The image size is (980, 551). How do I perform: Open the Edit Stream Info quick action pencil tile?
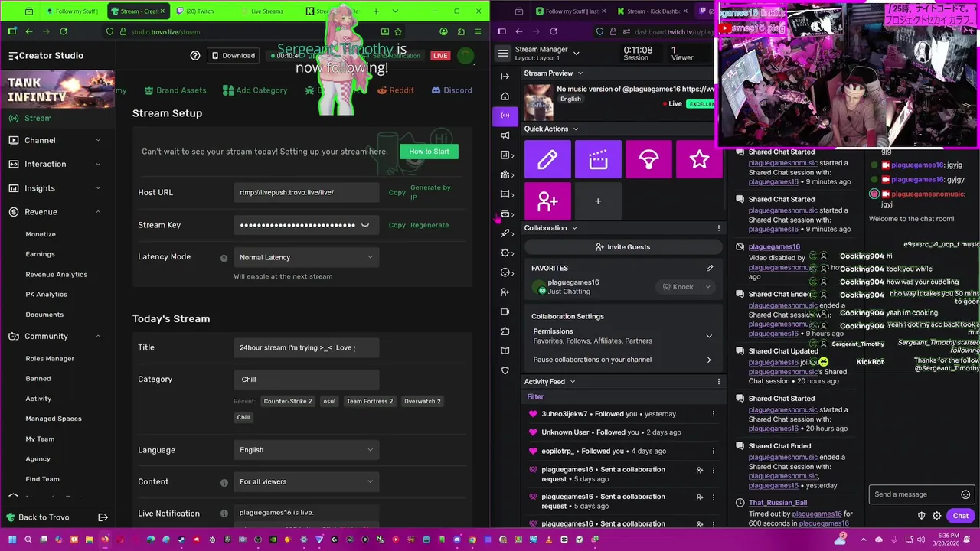[547, 159]
